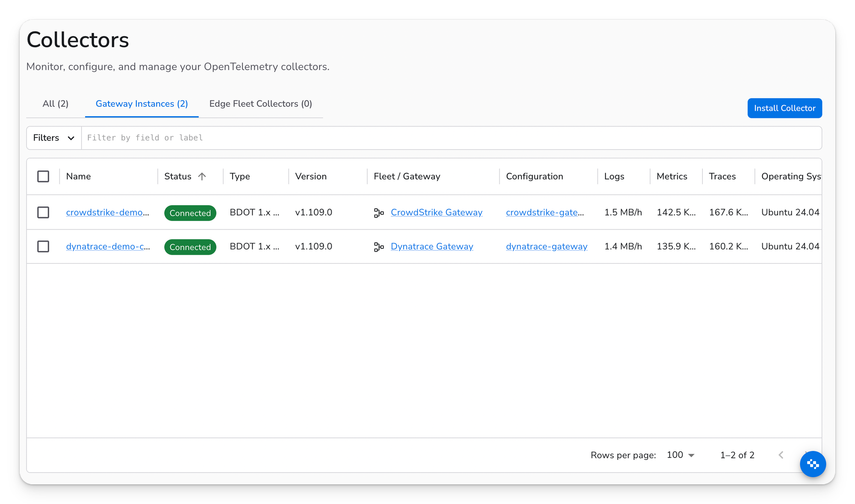Screen dimensions: 855x504
Task: Open the CrowdStrike Gateway link
Action: pyautogui.click(x=436, y=212)
